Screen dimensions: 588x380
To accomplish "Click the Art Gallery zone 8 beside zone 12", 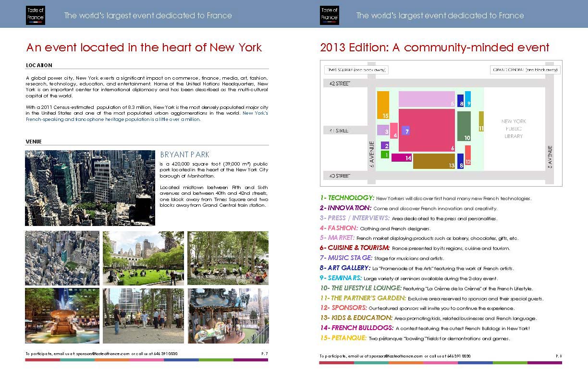I will point(460,161).
